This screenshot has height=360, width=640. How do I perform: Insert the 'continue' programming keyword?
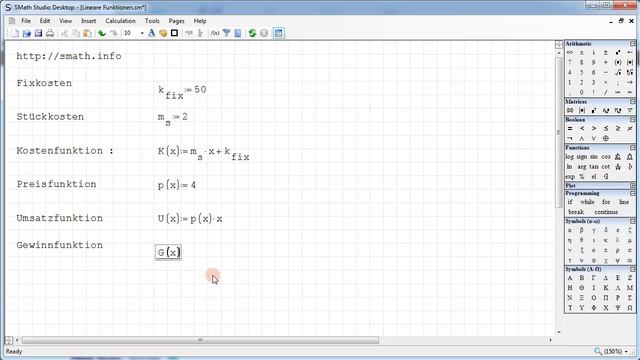click(606, 212)
